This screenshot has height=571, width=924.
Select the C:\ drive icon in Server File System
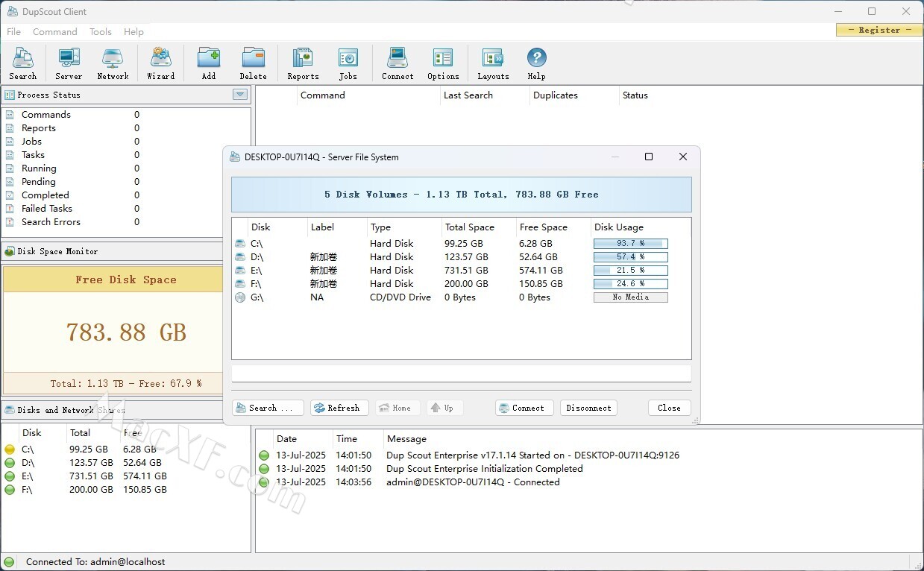tap(240, 244)
